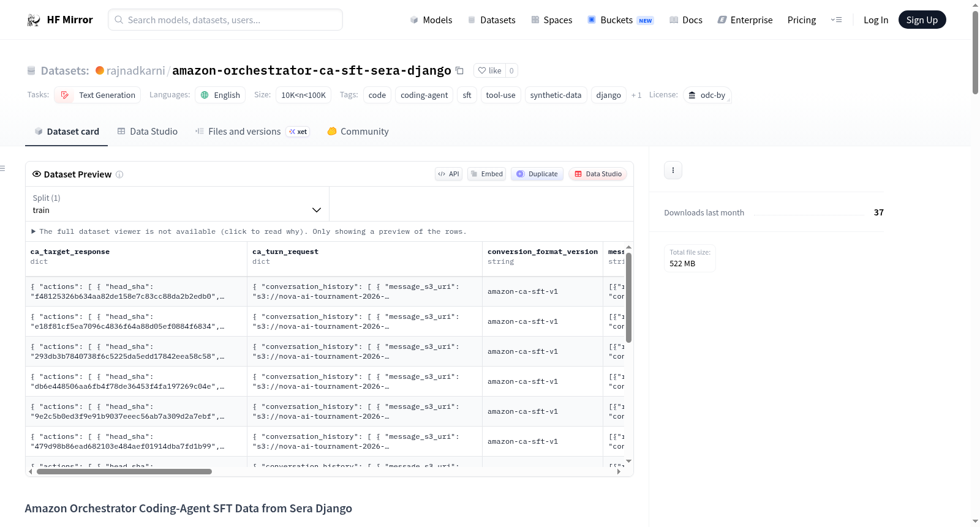Viewport: 980px width, 527px height.
Task: Expand the full dataset viewer notice
Action: pos(249,231)
